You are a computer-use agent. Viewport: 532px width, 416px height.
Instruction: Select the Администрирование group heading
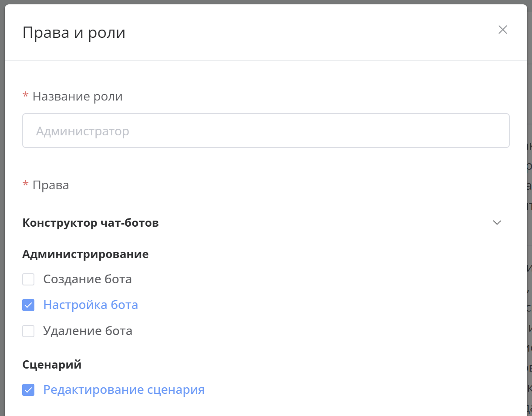(x=85, y=254)
